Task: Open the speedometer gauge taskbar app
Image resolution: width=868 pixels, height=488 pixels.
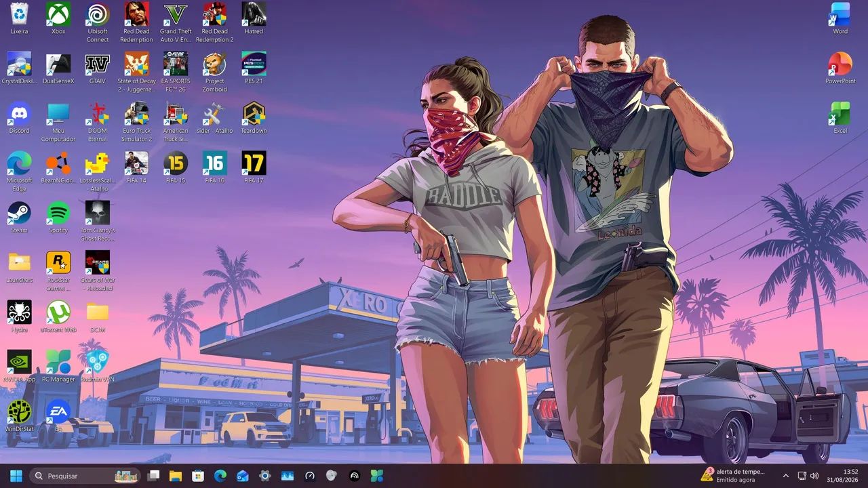Action: (310, 476)
